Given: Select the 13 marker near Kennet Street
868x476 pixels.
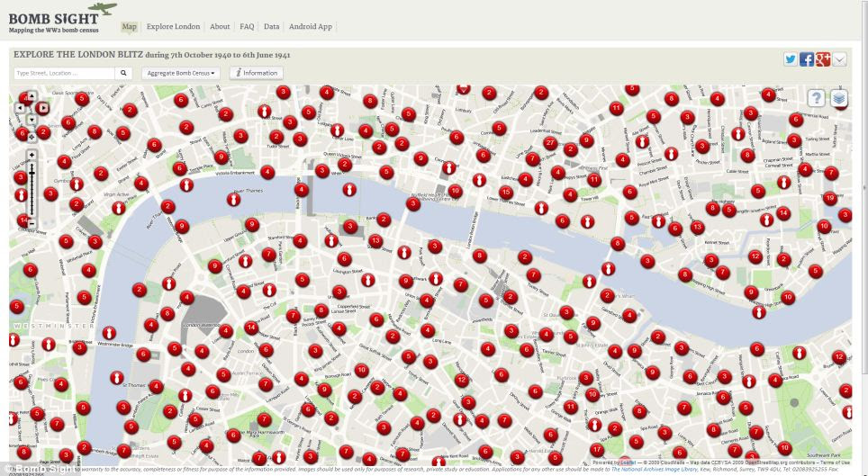Looking at the screenshot, I should [x=696, y=227].
